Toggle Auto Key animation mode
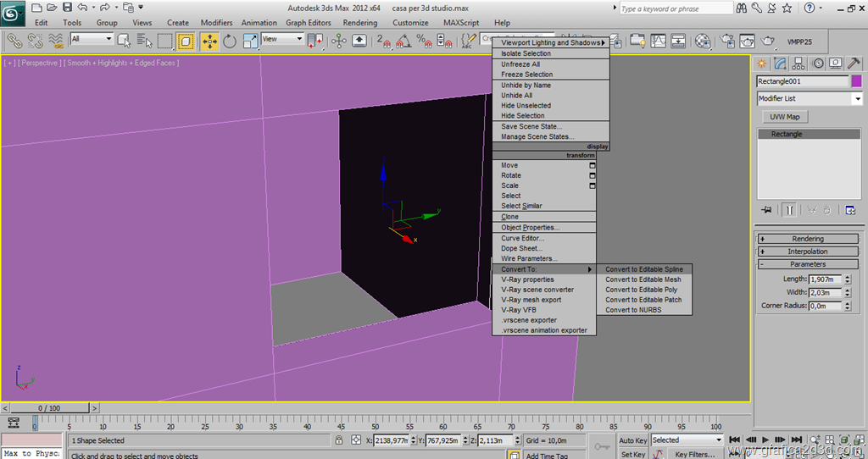 [x=633, y=440]
